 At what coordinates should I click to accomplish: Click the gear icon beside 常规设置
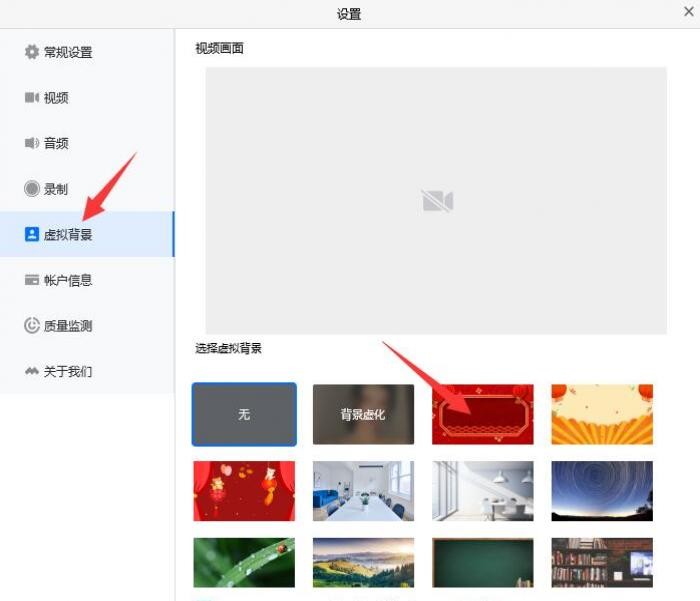click(32, 52)
